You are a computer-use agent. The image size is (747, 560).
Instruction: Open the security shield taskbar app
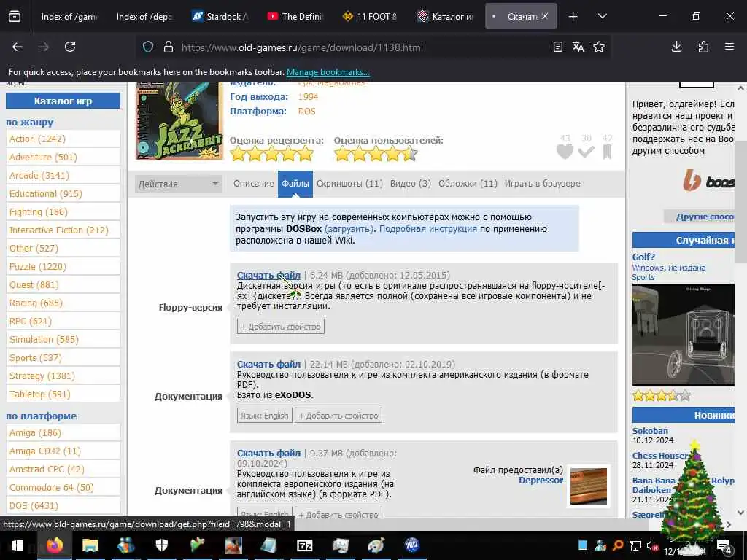pyautogui.click(x=161, y=545)
